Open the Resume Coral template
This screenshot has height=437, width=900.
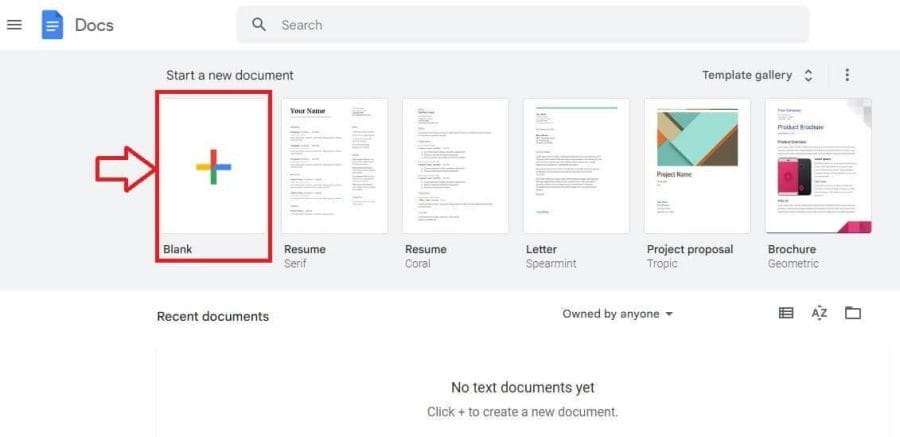pos(455,166)
